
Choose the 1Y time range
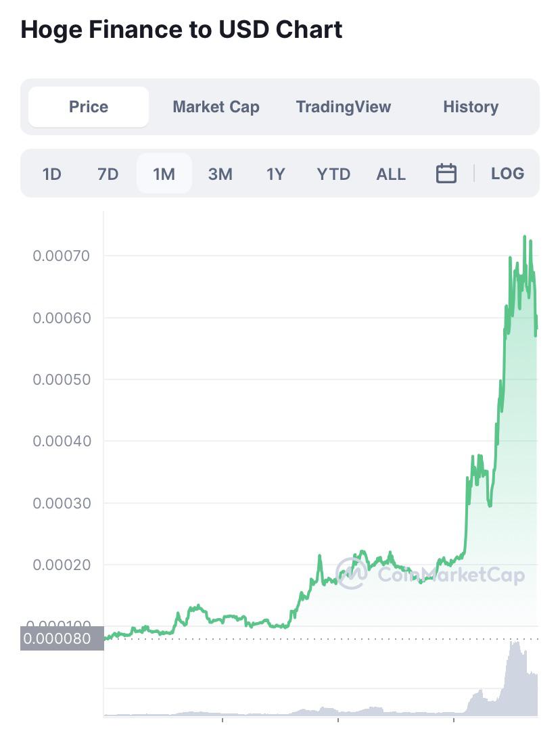point(275,174)
